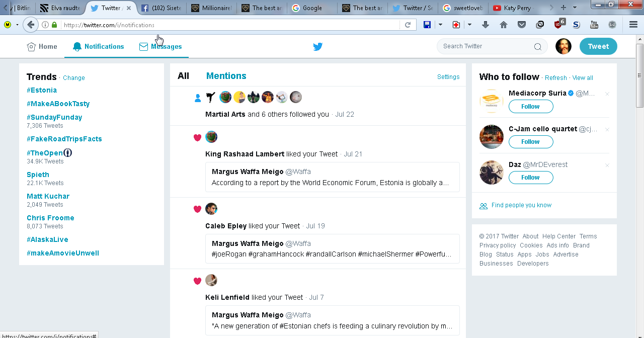Click the search magnifier icon
Viewport: 644px width, 338px height.
tap(537, 47)
